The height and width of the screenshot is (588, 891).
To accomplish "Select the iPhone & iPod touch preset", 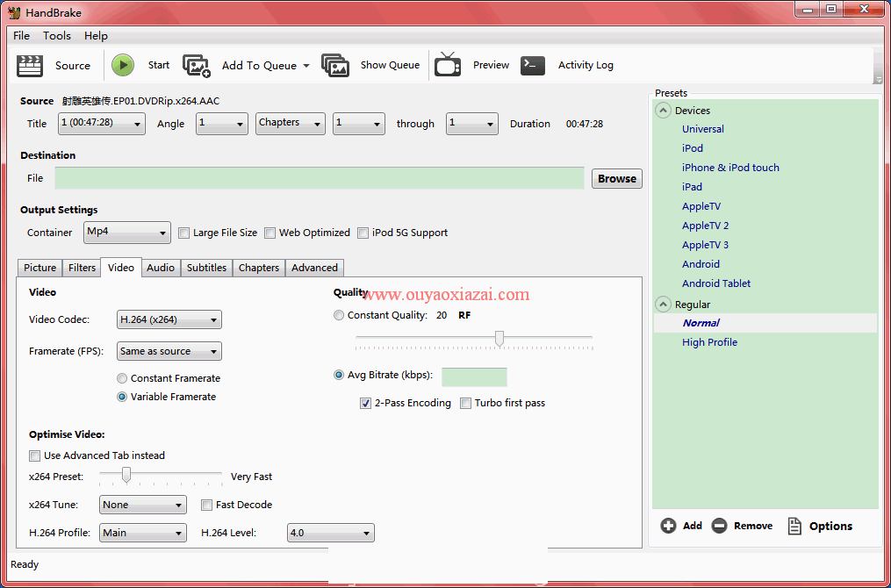I will pos(730,169).
